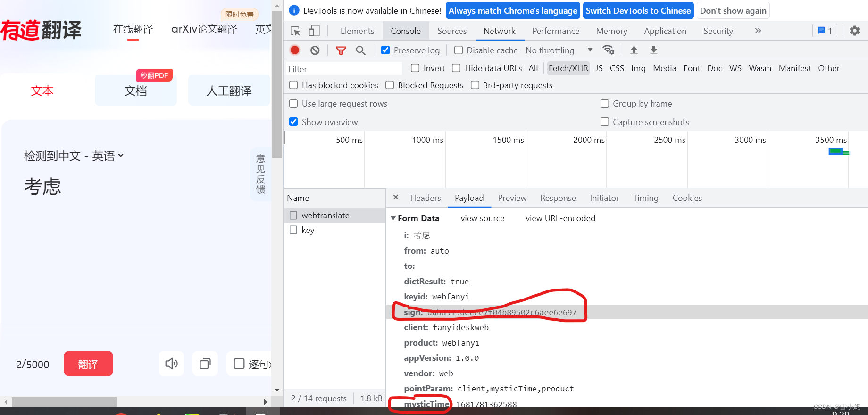
Task: Import HAR file with the upload arrow
Action: coord(634,50)
